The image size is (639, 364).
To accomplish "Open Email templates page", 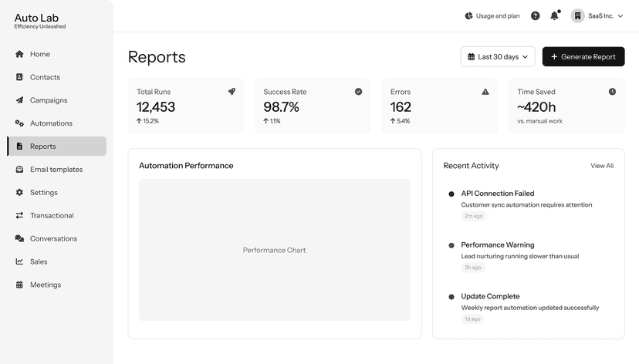I will point(56,170).
